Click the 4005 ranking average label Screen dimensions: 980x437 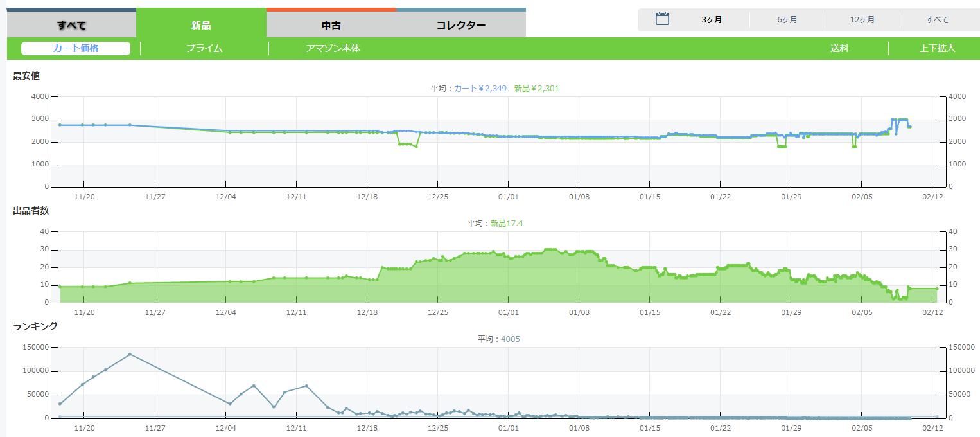pyautogui.click(x=510, y=339)
